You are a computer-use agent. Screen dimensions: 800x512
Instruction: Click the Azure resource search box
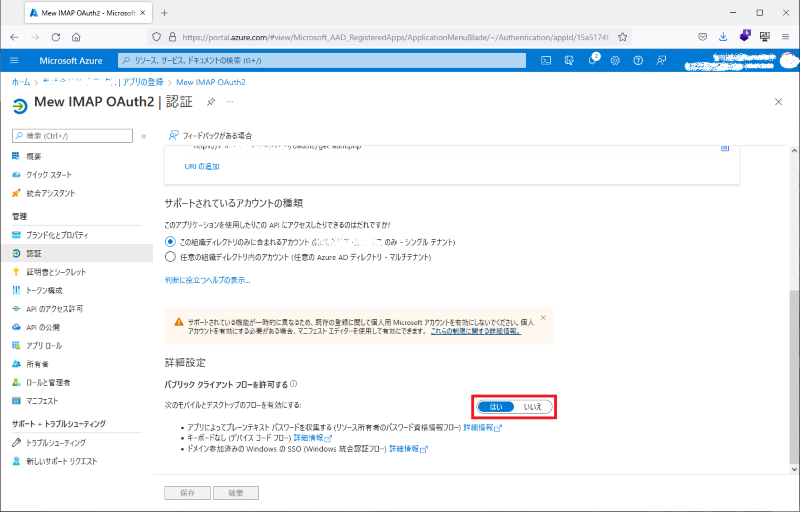coord(321,60)
